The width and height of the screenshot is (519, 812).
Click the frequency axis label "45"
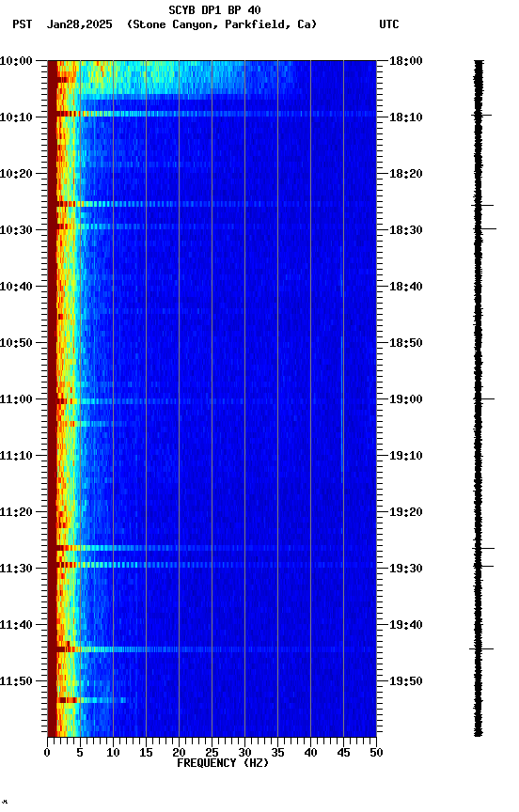coord(343,753)
